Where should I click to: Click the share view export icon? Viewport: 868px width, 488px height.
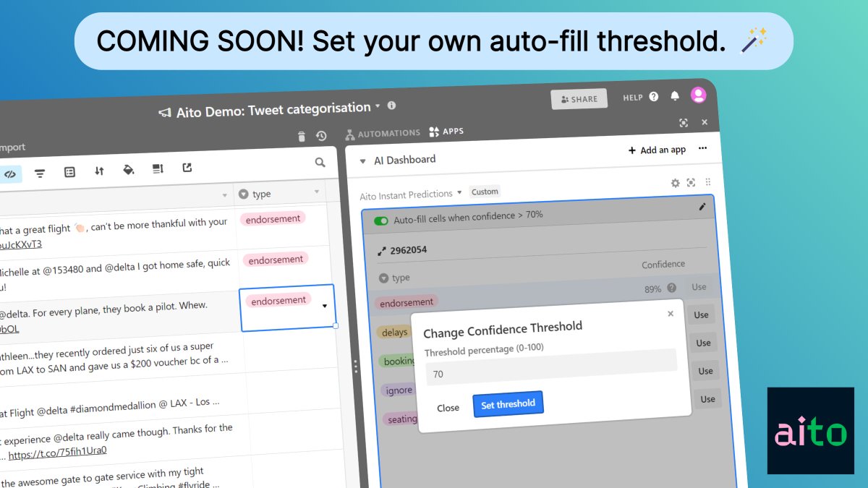tap(187, 168)
